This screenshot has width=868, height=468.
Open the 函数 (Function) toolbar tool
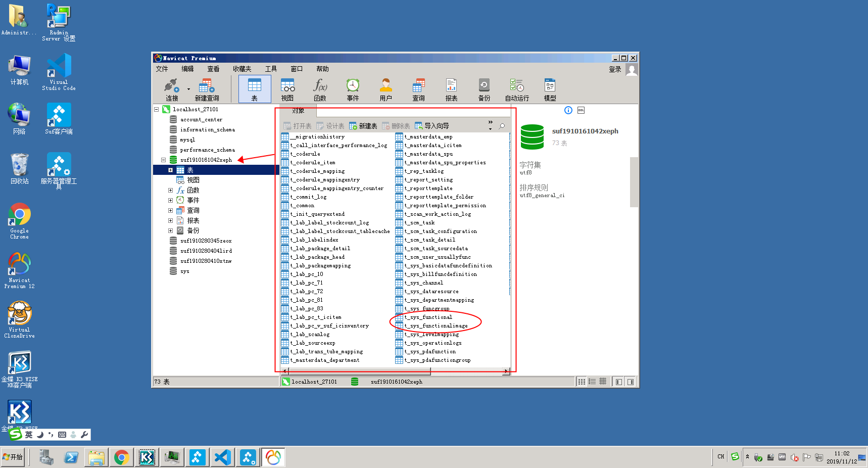coord(320,89)
